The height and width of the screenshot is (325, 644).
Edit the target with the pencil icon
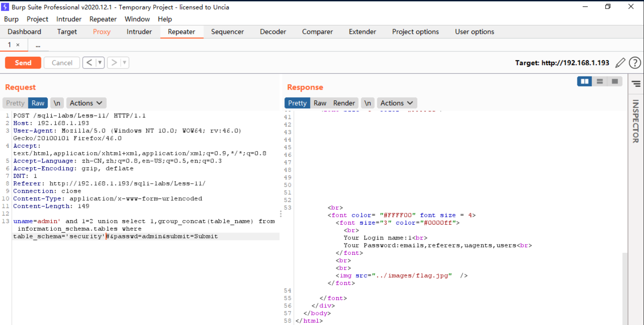coord(620,63)
